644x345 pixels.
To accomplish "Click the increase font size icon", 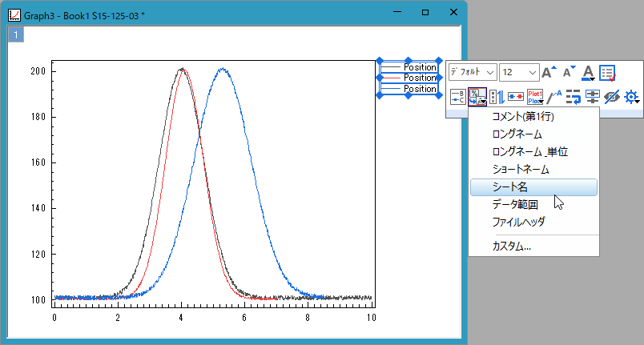I will point(549,73).
